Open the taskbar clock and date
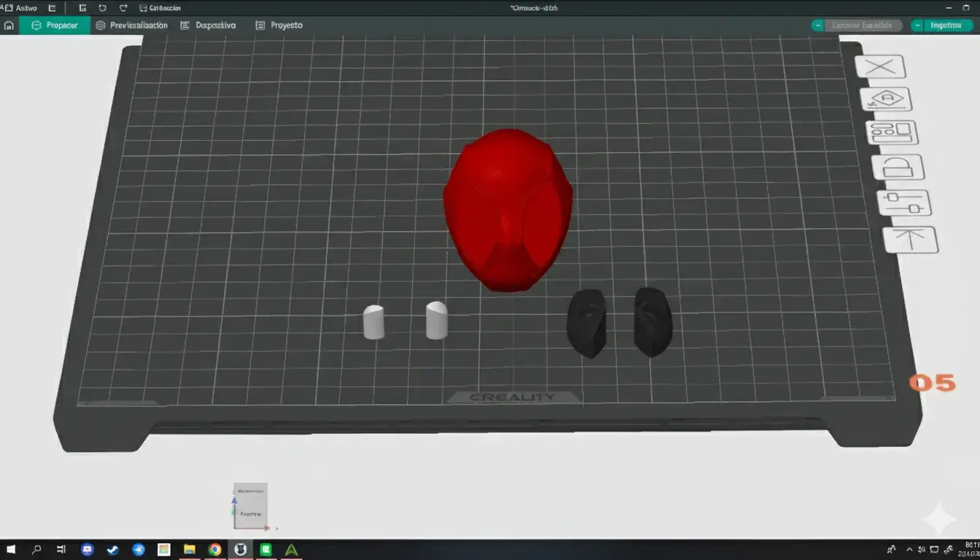 971,550
